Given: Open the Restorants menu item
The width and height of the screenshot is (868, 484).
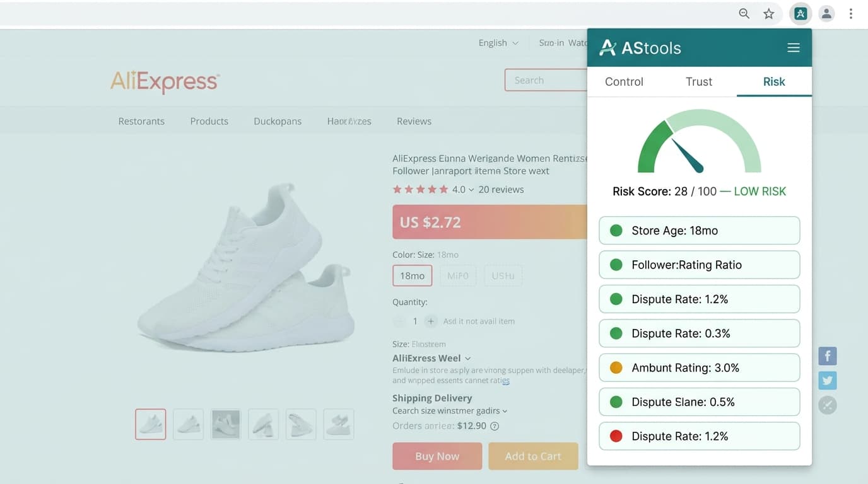Looking at the screenshot, I should tap(141, 121).
